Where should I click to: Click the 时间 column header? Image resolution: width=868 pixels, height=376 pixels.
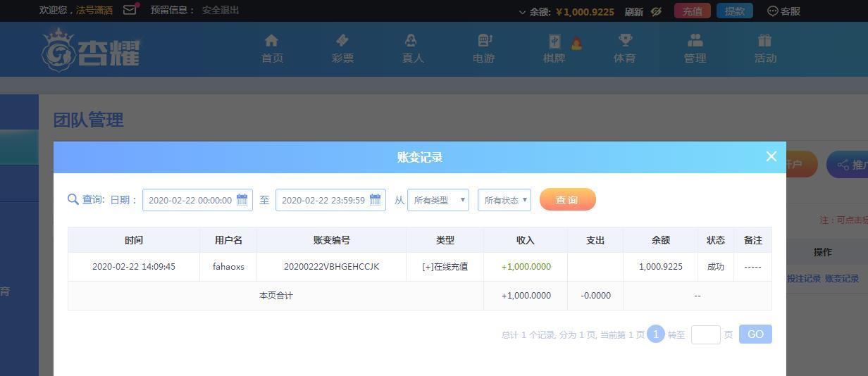134,240
